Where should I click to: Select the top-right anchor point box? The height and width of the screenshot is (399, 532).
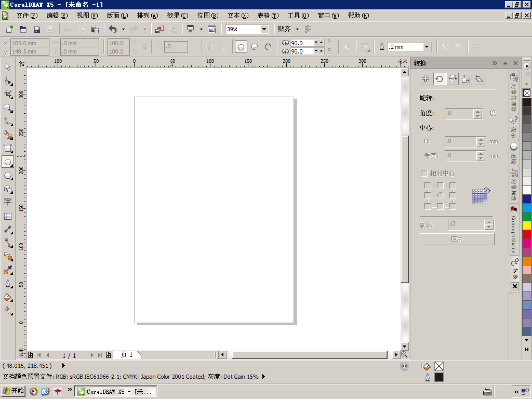coord(453,185)
